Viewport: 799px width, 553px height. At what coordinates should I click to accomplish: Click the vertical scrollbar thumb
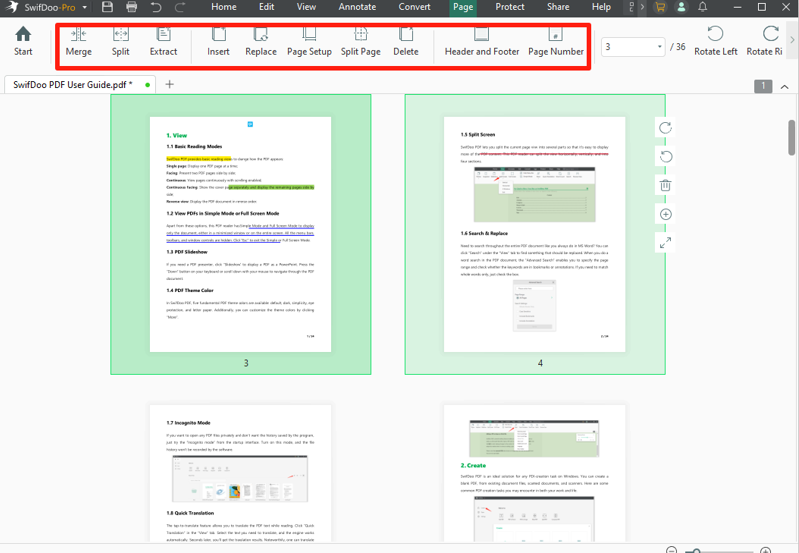point(791,137)
